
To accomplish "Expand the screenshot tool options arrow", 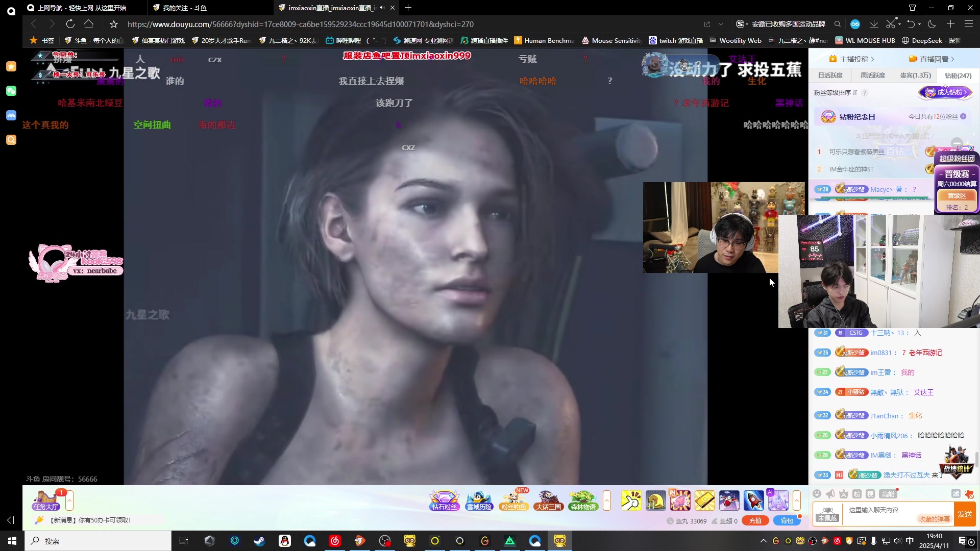I will (x=899, y=24).
